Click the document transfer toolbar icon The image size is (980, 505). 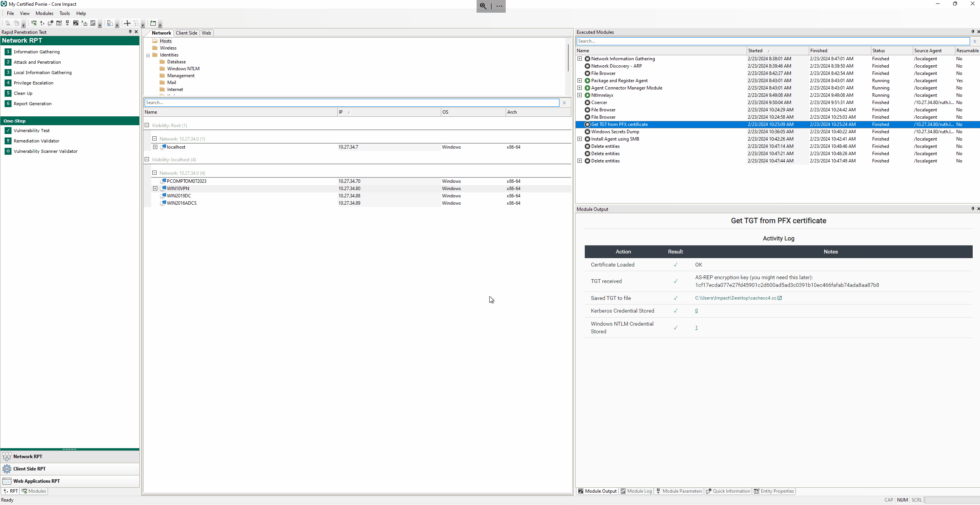[x=110, y=23]
